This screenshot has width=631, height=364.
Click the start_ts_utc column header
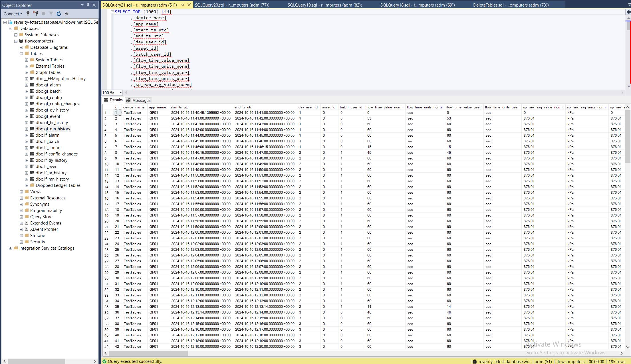coord(180,107)
